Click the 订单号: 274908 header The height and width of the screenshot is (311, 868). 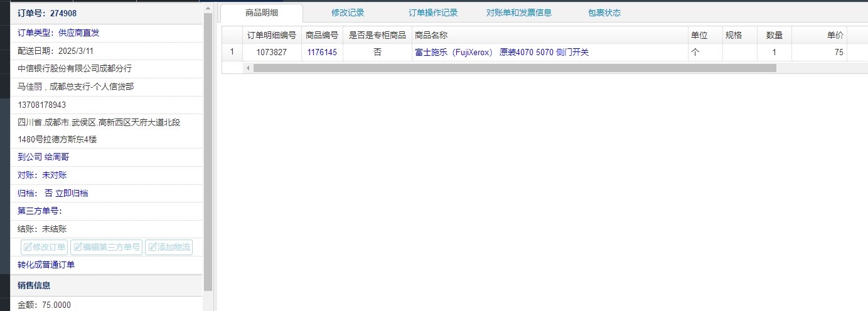coord(47,13)
